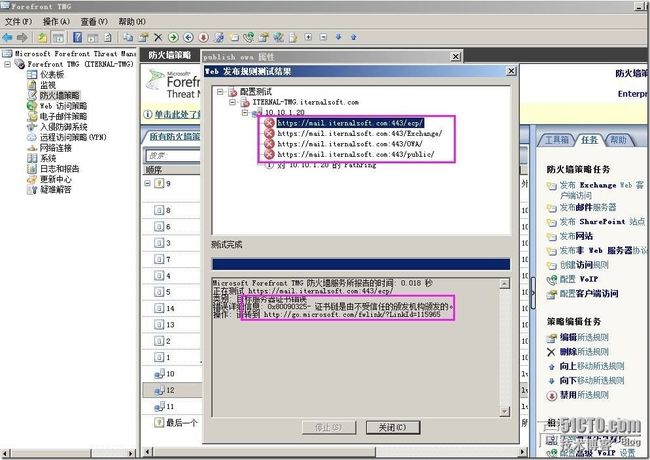650x460 pixels.
Task: Click 编辑所选规则 link
Action: click(x=584, y=337)
